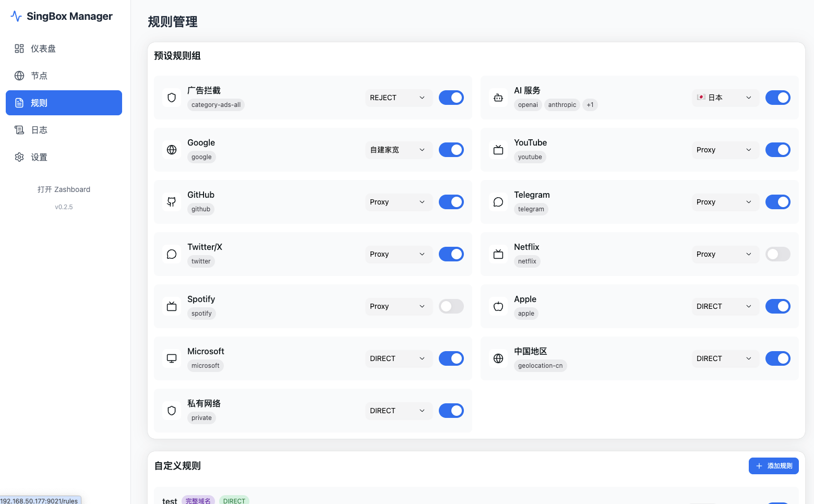Enable the Netflix rule toggle

click(778, 254)
